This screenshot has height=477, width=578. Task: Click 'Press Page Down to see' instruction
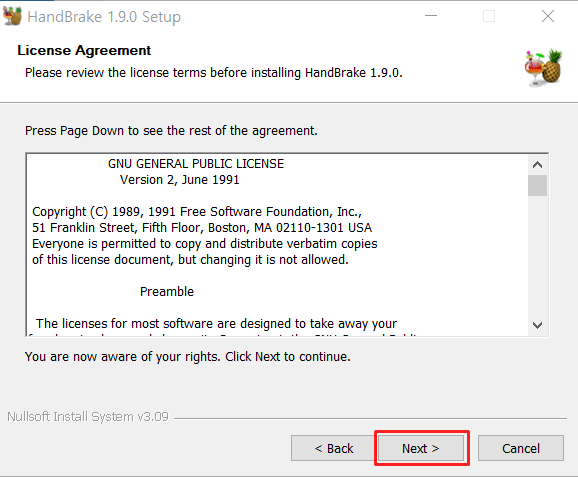pos(171,131)
